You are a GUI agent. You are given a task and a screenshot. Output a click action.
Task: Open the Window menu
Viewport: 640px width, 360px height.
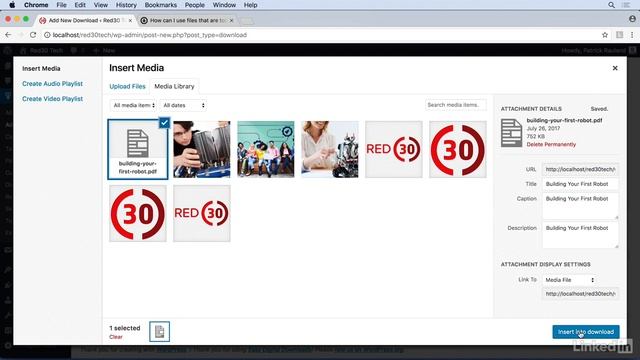[x=224, y=5]
